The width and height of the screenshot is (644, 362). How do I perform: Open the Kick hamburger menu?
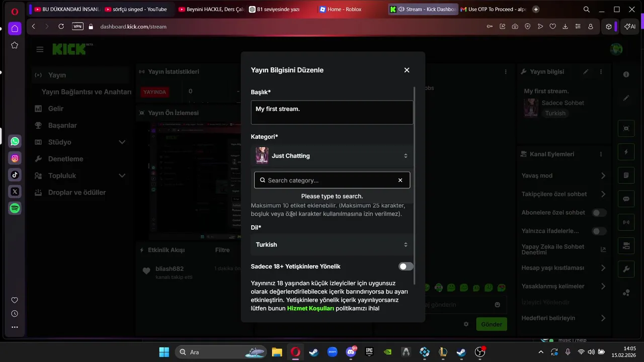[x=40, y=49]
